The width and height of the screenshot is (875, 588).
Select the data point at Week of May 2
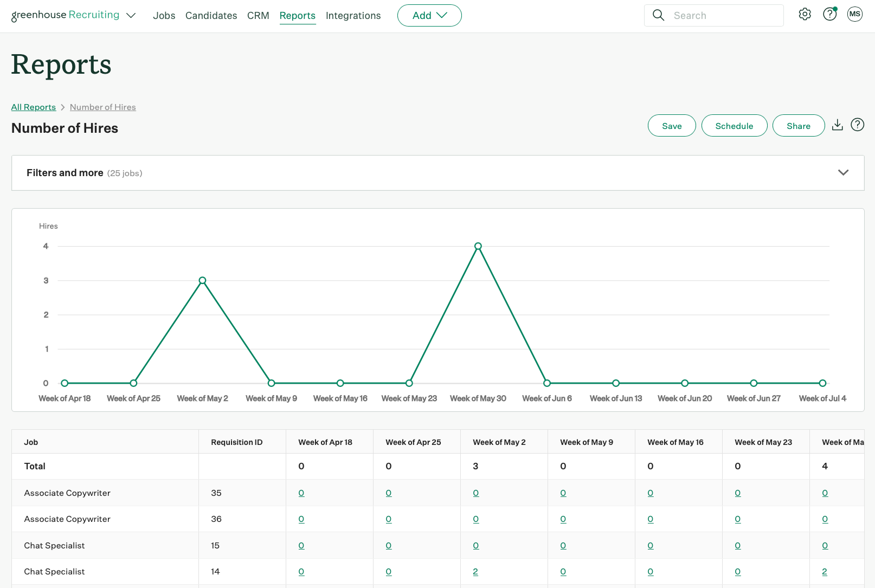(x=202, y=280)
